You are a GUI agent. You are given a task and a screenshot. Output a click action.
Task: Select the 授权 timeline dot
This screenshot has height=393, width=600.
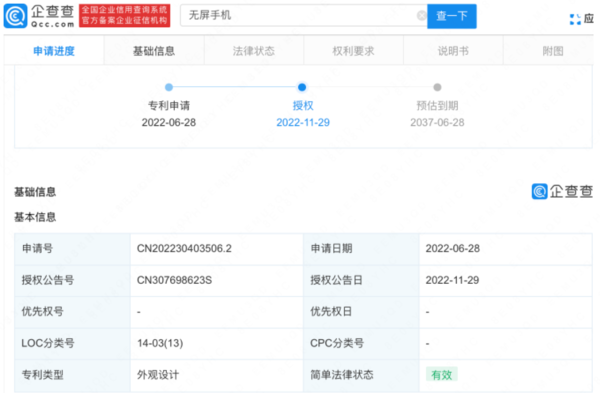(302, 87)
